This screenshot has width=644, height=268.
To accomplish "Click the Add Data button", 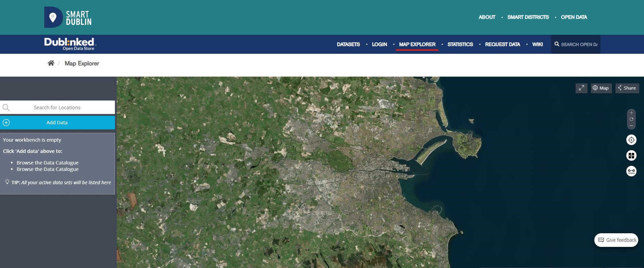I will (x=57, y=123).
